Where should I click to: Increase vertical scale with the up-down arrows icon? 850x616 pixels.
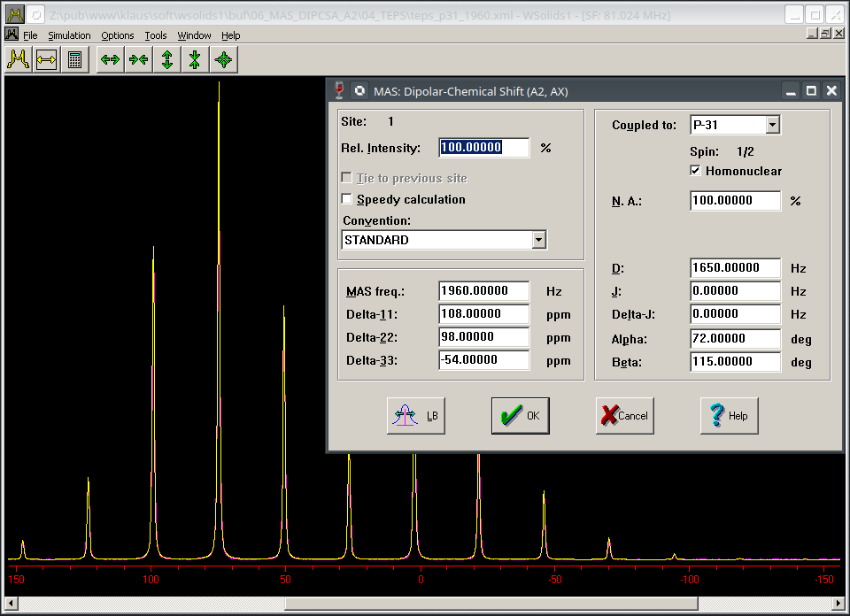click(x=166, y=58)
